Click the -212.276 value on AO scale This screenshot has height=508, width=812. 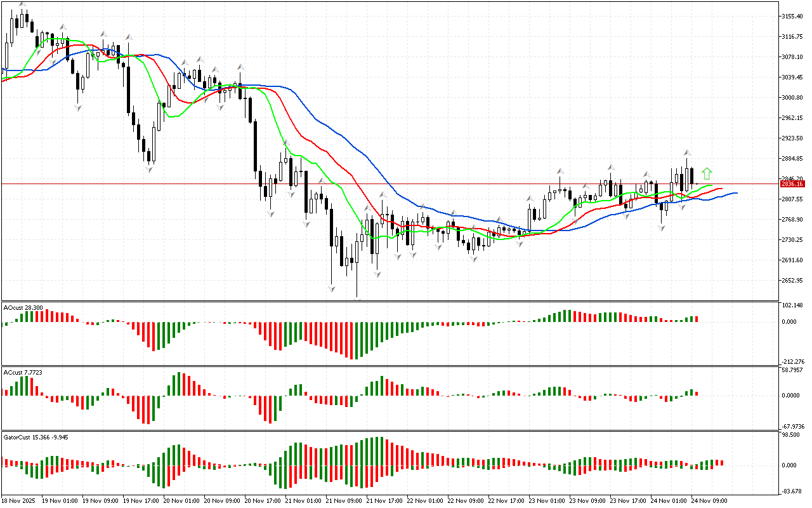(792, 361)
